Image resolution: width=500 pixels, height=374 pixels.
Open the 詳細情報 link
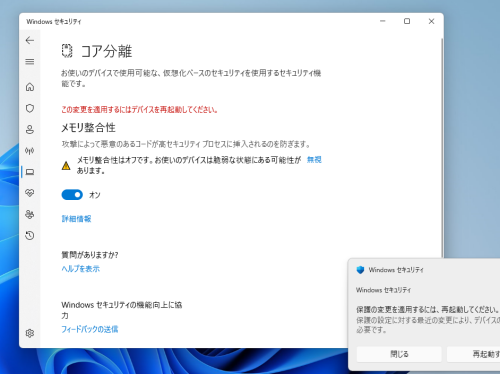[76, 219]
